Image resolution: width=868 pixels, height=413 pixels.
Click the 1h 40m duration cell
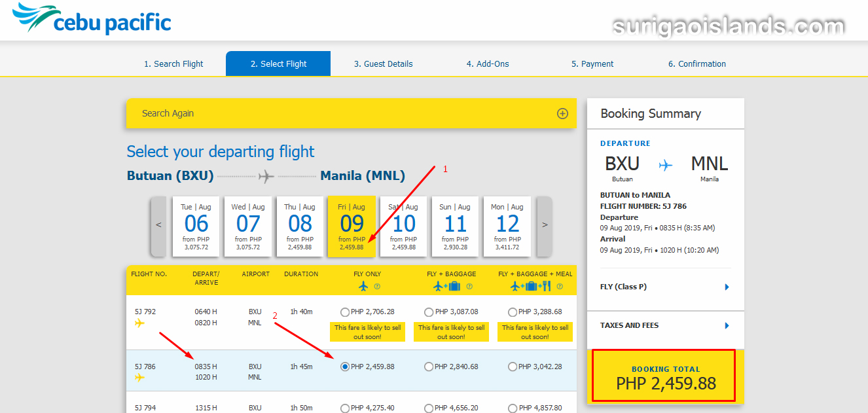click(x=301, y=312)
